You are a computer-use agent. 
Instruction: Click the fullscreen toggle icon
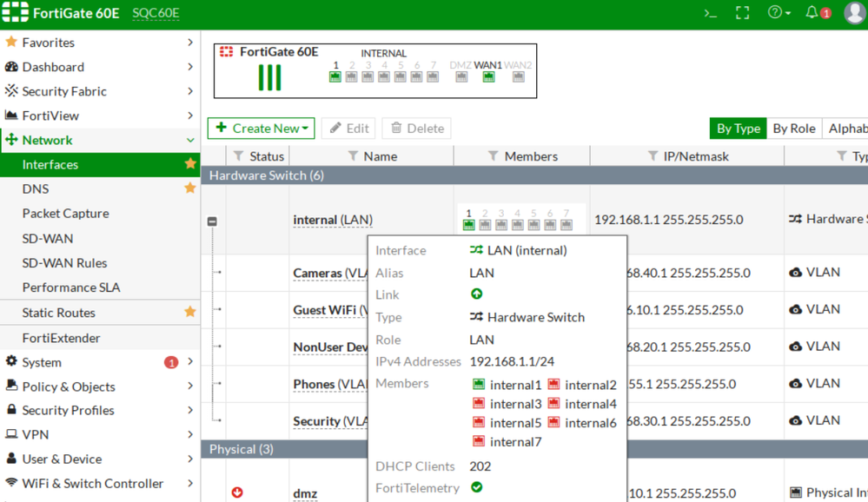pos(742,13)
